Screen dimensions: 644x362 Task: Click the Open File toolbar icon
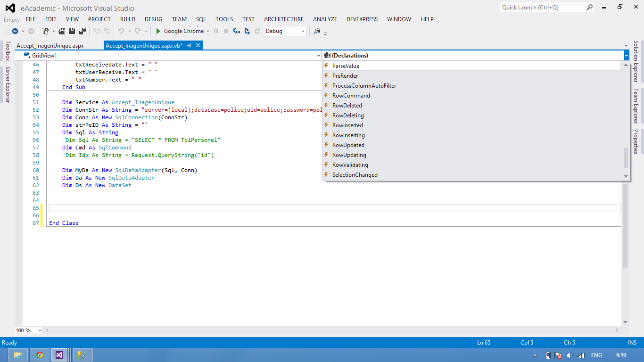[x=62, y=31]
